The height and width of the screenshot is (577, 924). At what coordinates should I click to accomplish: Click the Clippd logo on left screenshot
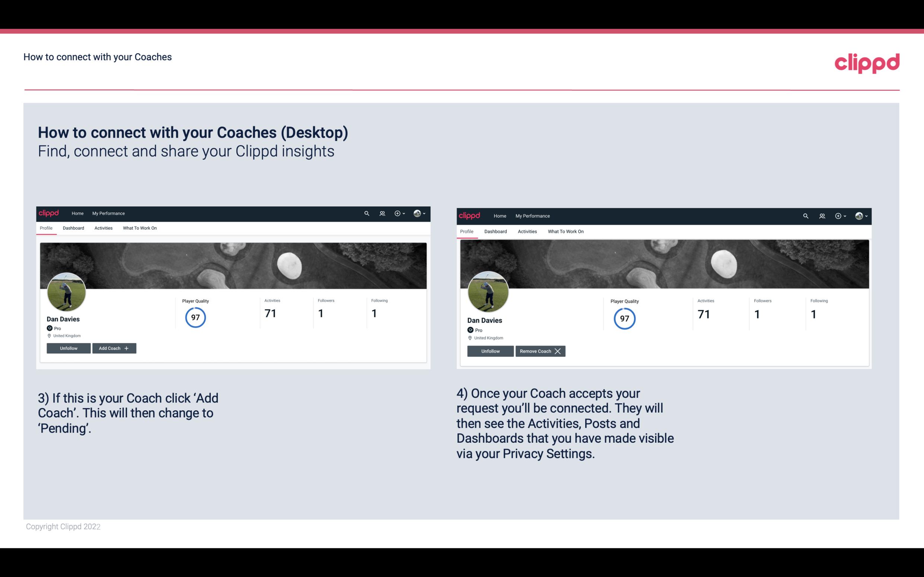coord(48,213)
